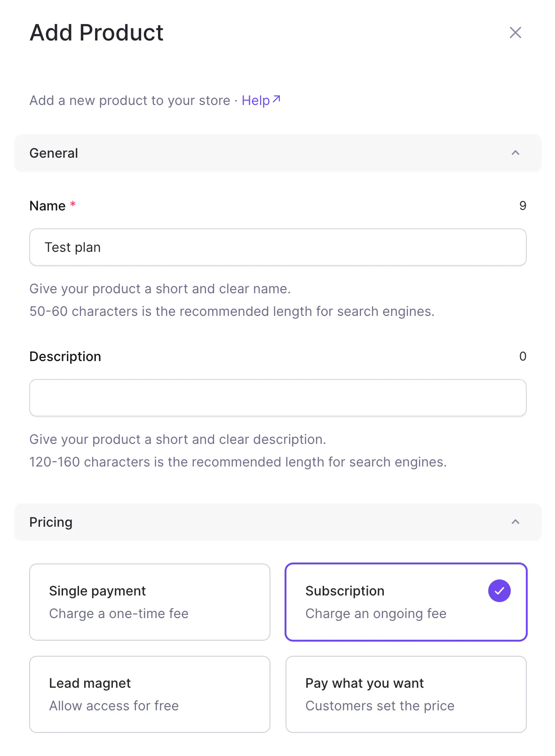
Task: Click the General section header label
Action: point(54,153)
